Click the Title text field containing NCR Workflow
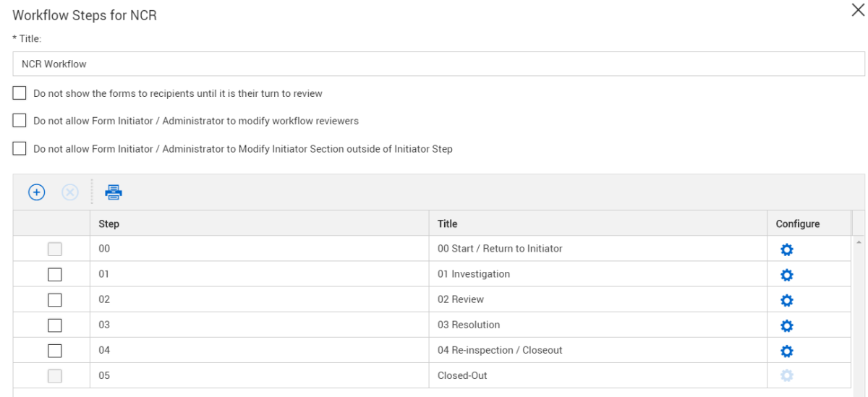The image size is (868, 397). 438,64
